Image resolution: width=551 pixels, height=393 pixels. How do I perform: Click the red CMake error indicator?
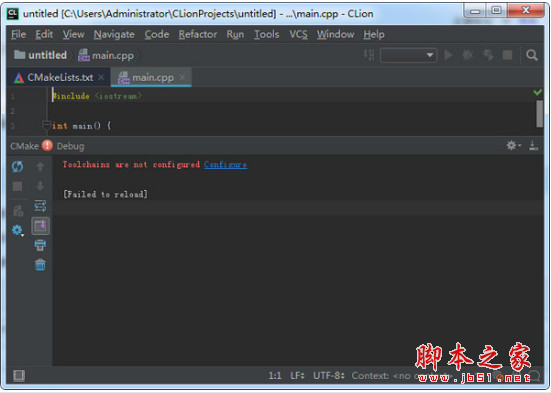[x=47, y=146]
